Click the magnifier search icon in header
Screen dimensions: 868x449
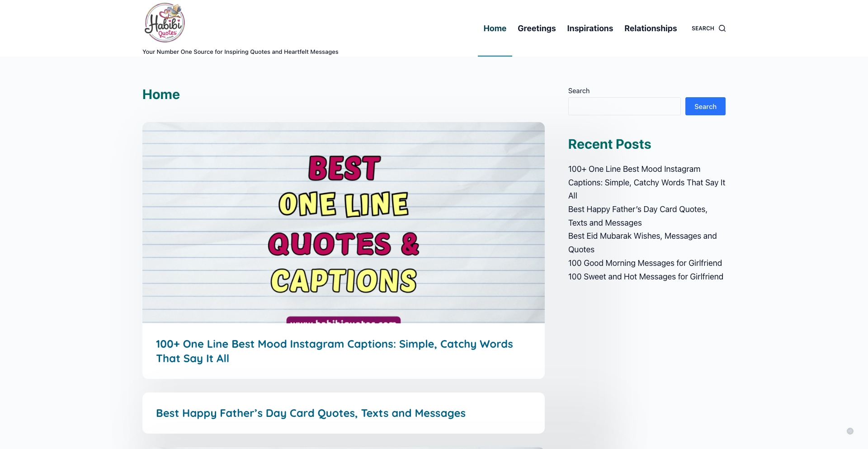722,28
